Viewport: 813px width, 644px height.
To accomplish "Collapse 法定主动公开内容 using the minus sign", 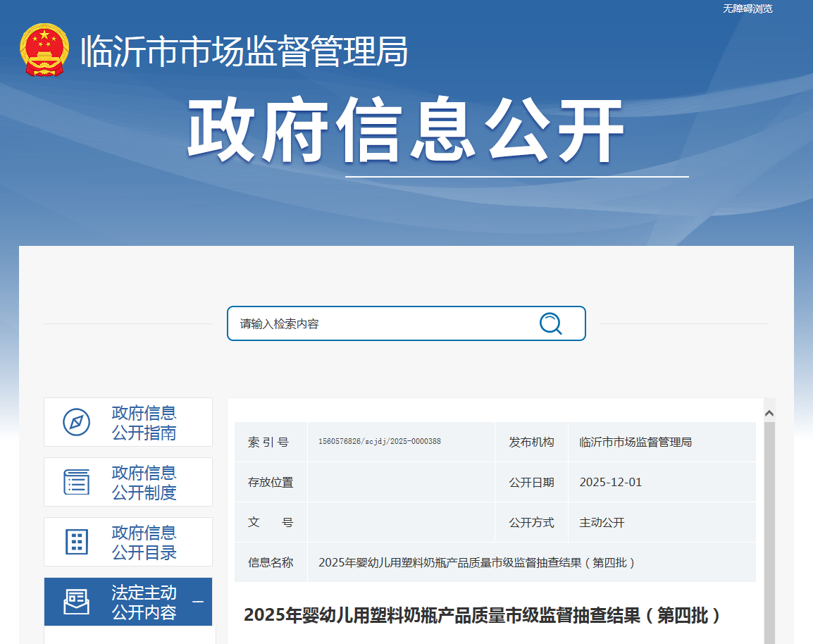I will [x=198, y=602].
